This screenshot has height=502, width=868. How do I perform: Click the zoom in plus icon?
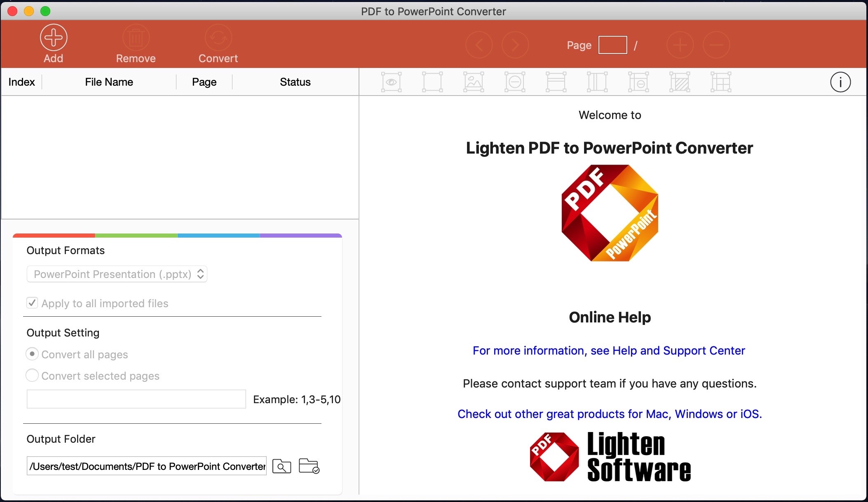pyautogui.click(x=680, y=44)
